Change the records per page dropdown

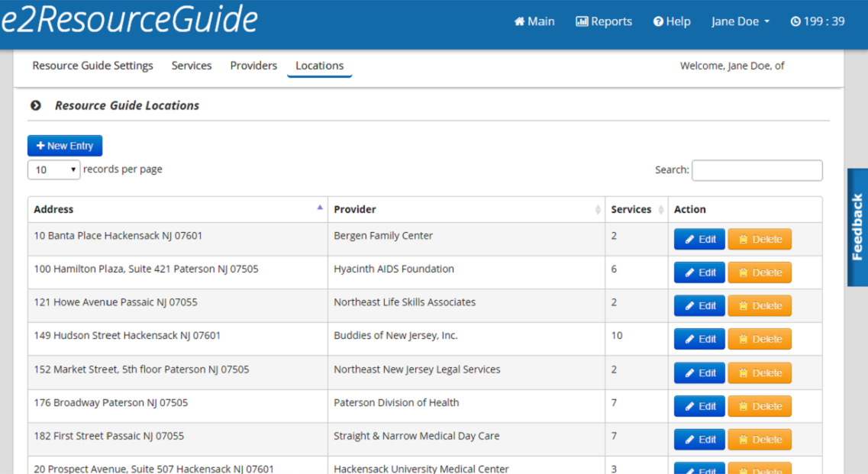54,169
